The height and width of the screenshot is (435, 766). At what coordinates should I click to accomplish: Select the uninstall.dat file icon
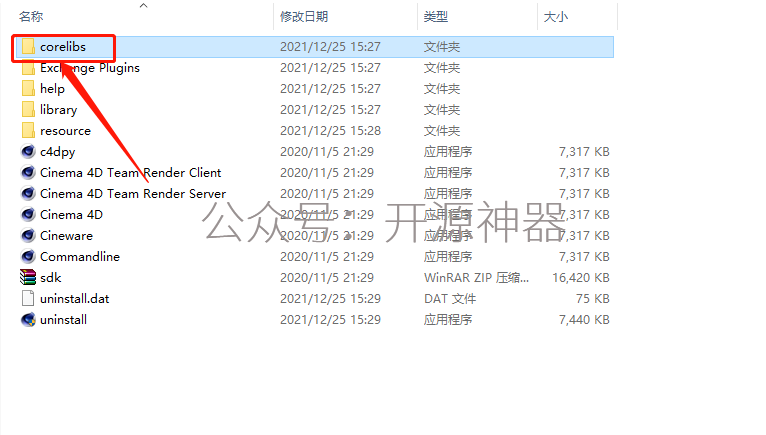28,299
